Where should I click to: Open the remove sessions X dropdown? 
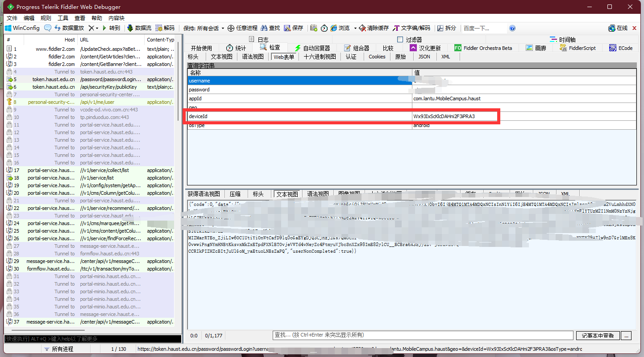pyautogui.click(x=93, y=28)
